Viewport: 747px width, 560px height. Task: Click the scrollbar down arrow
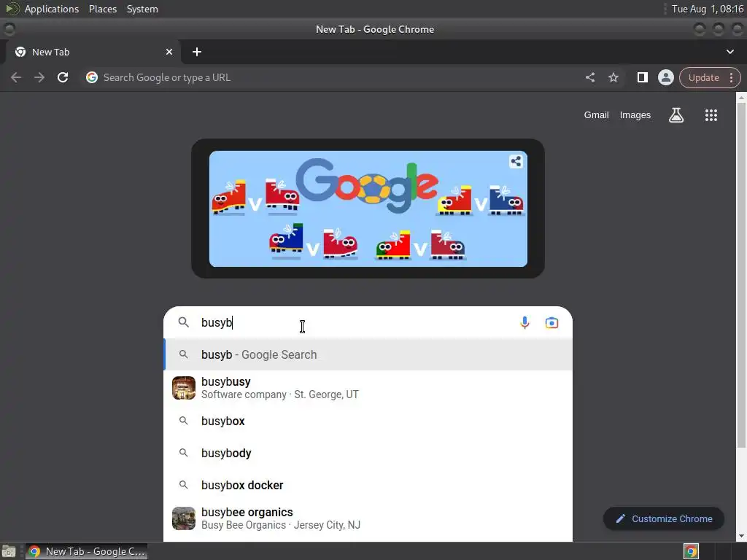(x=741, y=537)
